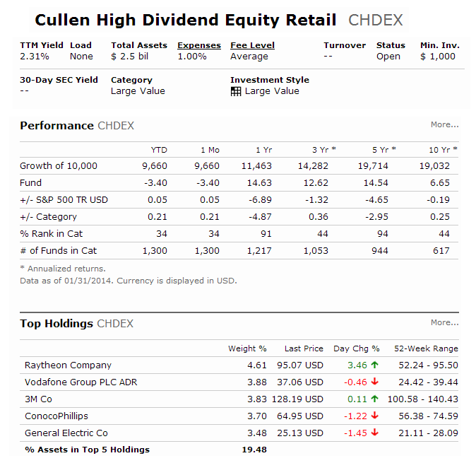Click the +/- S&P 500 TR USD row label
Screen dimensions: 476x463
[64, 200]
